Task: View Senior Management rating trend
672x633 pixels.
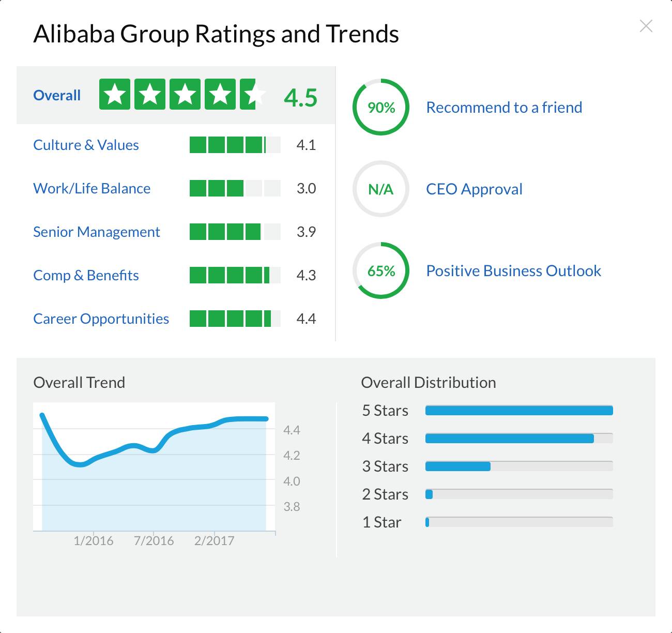Action: [96, 232]
